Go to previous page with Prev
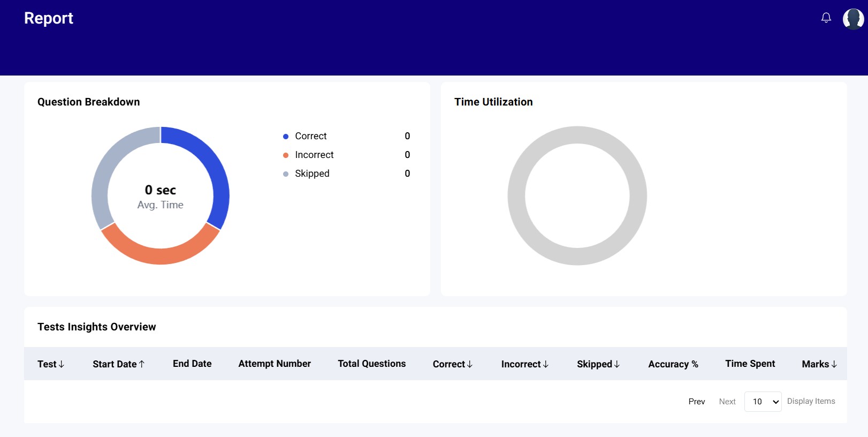 (x=696, y=402)
